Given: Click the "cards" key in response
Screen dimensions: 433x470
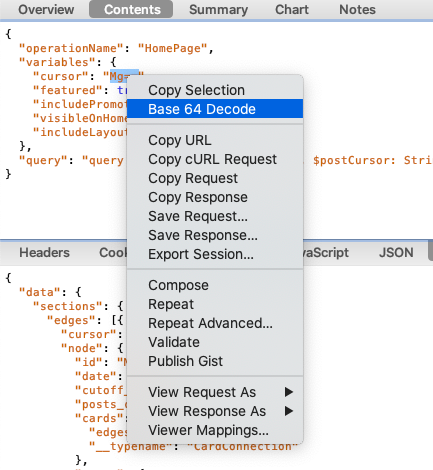Looking at the screenshot, I should (x=99, y=418).
